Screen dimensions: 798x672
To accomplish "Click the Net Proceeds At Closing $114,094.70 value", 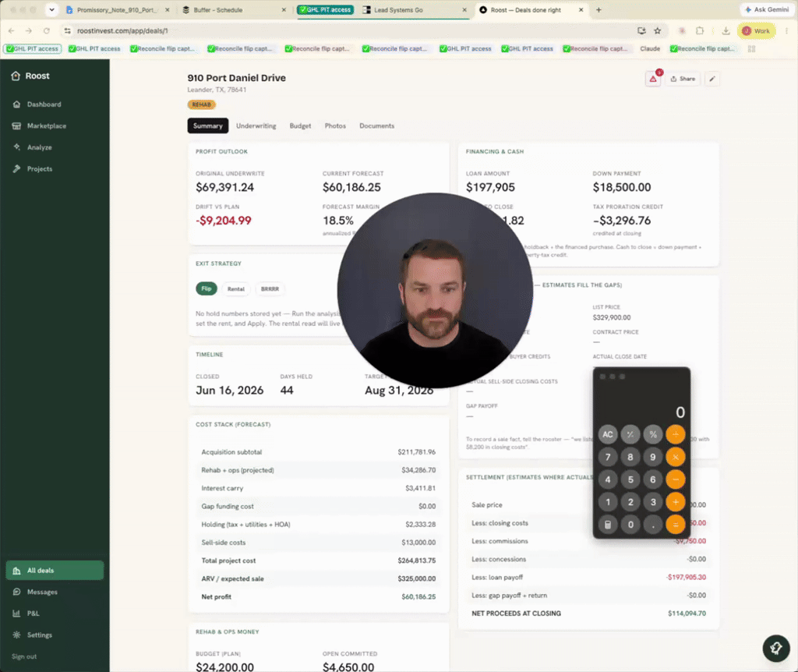I will tap(687, 614).
